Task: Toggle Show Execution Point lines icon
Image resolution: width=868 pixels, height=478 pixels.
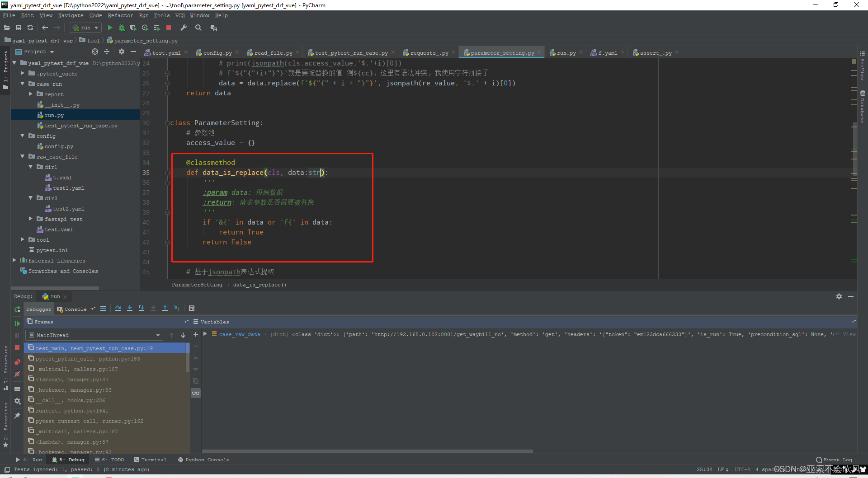Action: coord(103,308)
